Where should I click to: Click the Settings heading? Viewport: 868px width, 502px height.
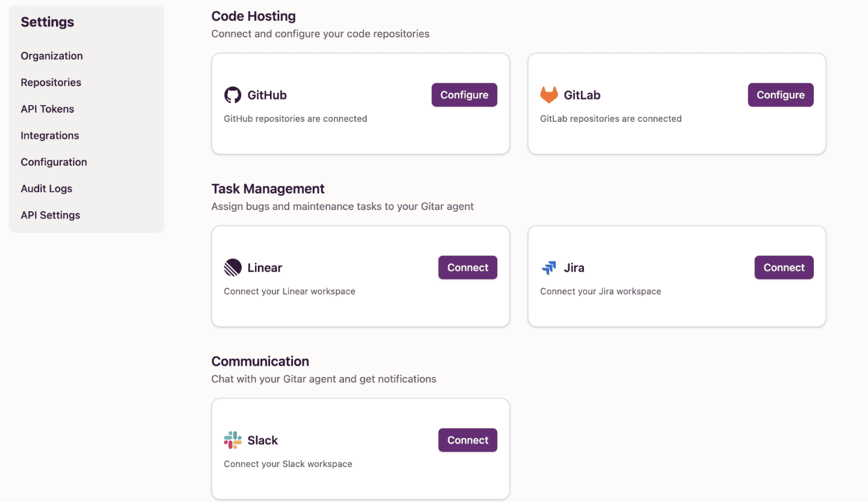click(47, 22)
